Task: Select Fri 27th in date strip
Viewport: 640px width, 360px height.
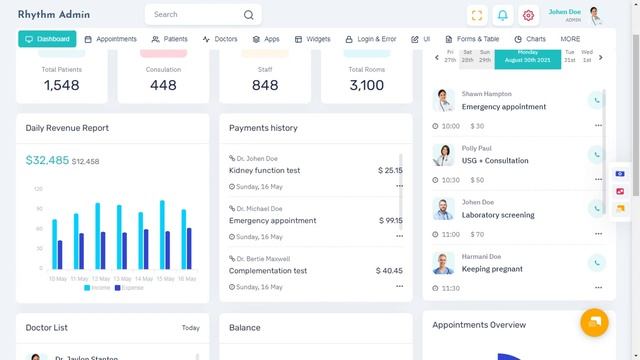Action: pyautogui.click(x=450, y=56)
